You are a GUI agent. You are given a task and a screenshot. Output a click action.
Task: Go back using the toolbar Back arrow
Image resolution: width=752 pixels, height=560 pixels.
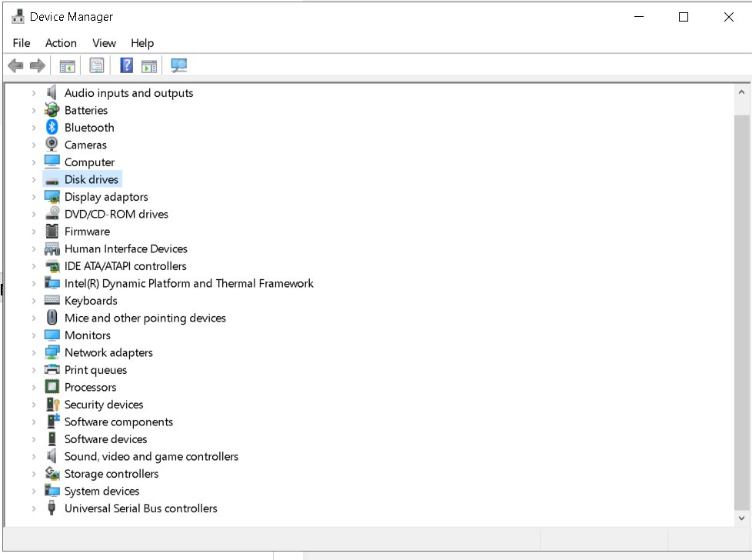[x=16, y=65]
